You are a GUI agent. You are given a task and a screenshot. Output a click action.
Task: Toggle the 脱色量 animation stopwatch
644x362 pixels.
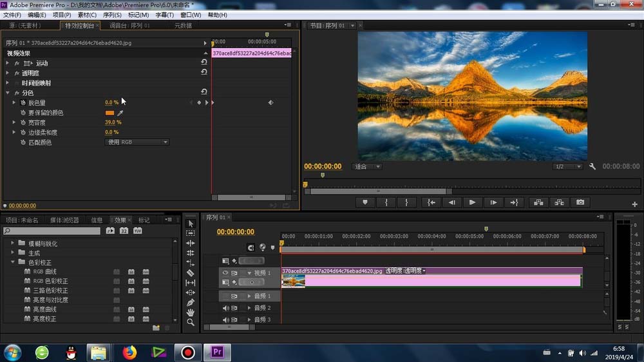pos(23,102)
